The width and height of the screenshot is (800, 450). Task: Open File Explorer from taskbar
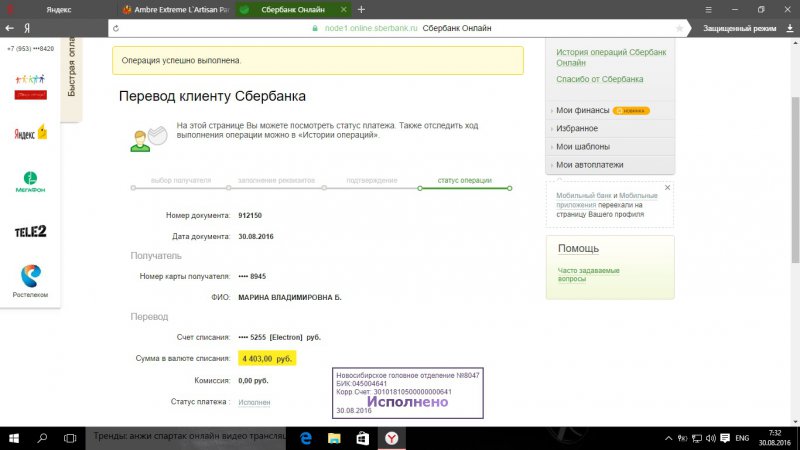(334, 438)
